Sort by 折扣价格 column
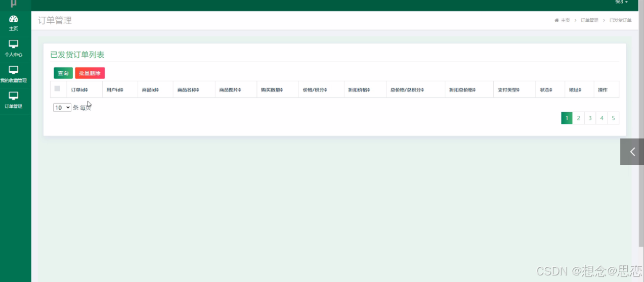This screenshot has height=282, width=644. (359, 89)
